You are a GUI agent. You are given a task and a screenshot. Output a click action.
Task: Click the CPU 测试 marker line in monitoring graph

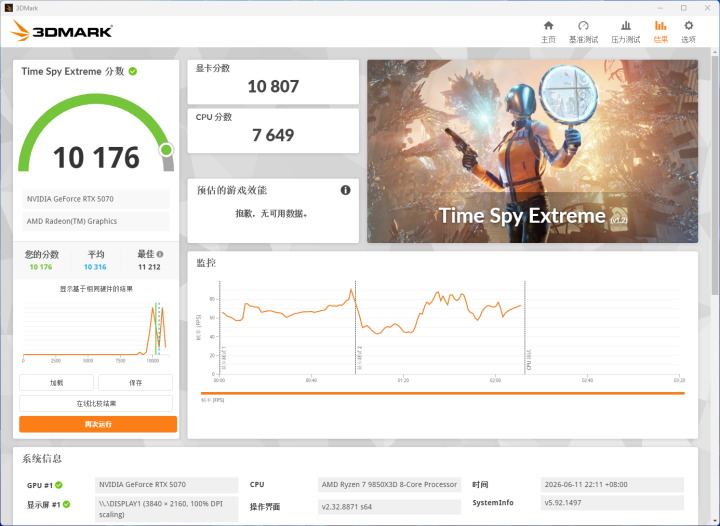525,327
